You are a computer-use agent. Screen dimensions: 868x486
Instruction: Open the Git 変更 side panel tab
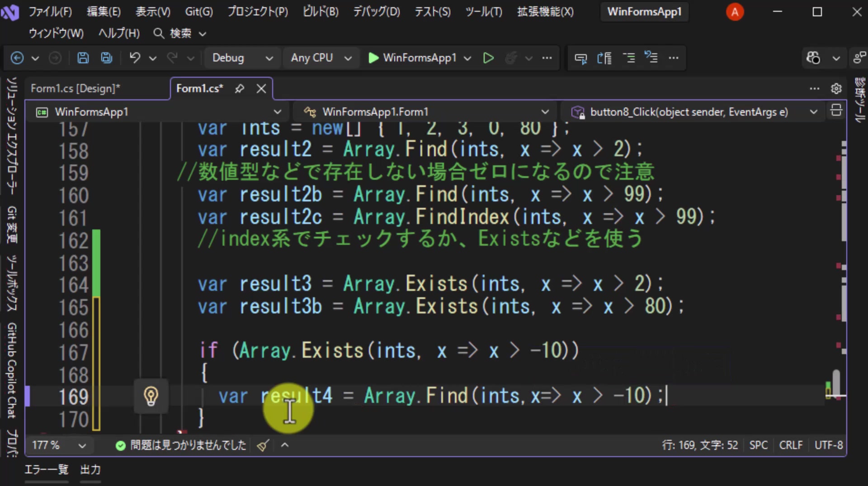pos(12,224)
